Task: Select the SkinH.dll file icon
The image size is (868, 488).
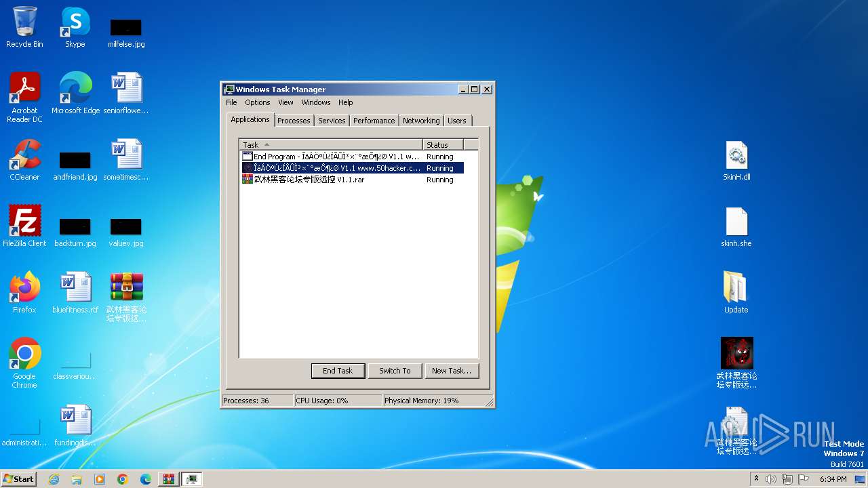Action: 736,161
